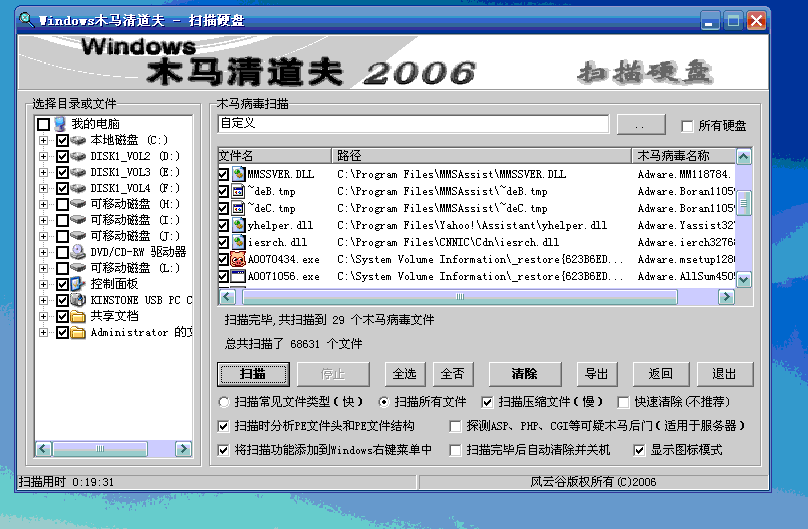Image resolution: width=808 pixels, height=529 pixels.
Task: Sort by 木马病毒名称 column header
Action: [684, 156]
